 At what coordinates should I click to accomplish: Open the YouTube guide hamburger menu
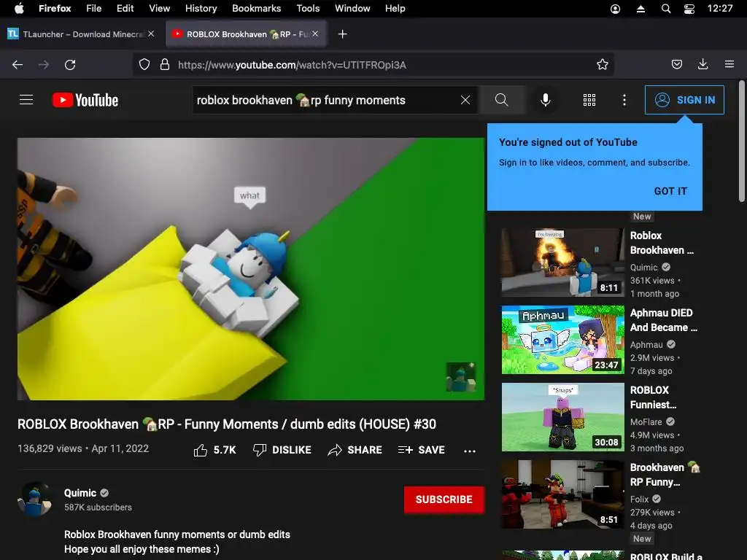[26, 99]
